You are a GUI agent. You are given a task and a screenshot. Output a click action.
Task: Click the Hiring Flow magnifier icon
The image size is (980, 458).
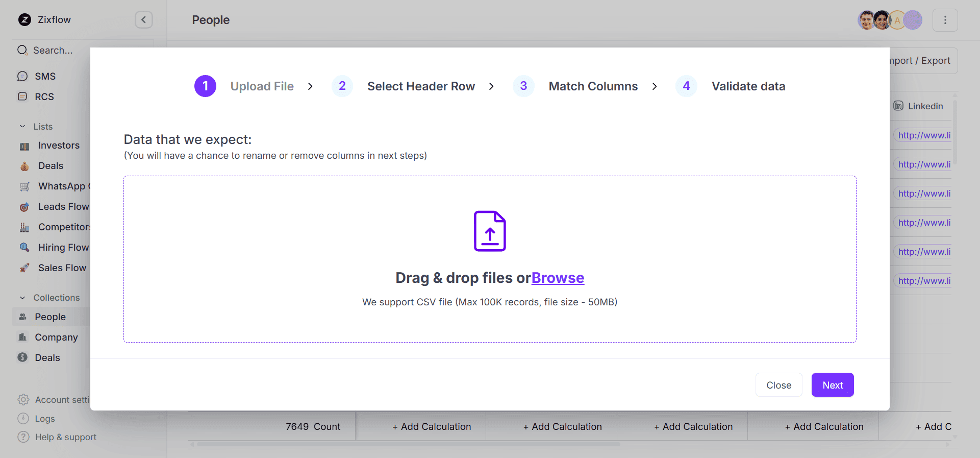click(24, 248)
